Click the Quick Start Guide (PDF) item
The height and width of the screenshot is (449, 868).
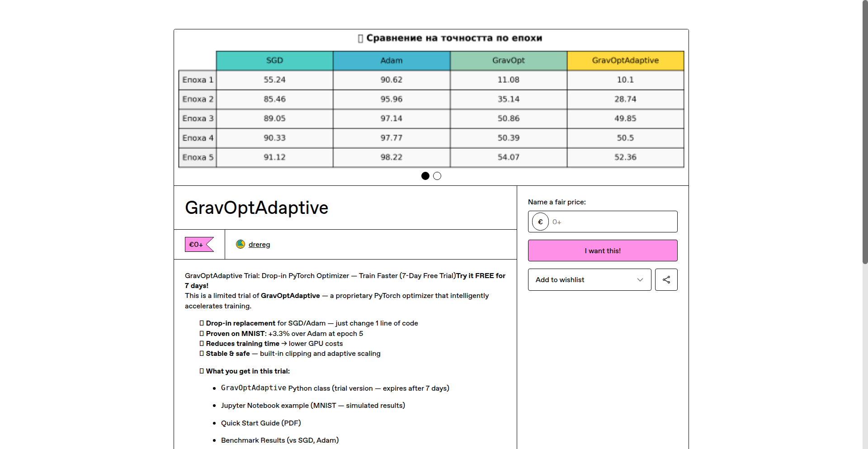(261, 423)
